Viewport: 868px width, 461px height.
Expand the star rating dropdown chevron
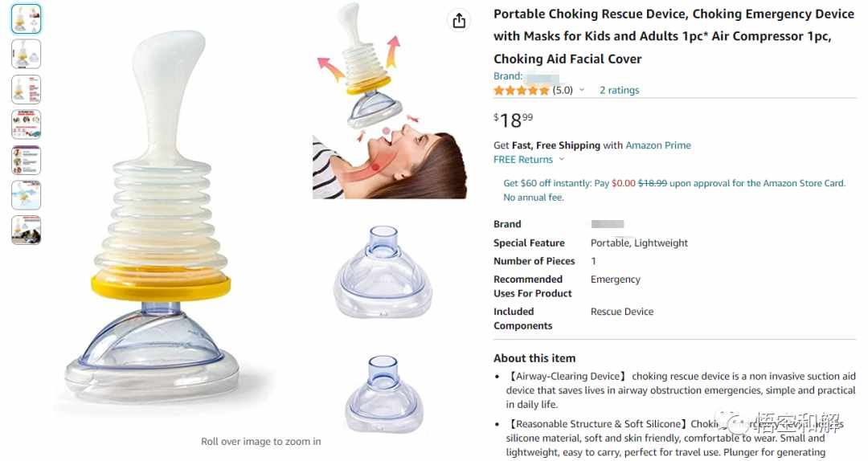[582, 90]
